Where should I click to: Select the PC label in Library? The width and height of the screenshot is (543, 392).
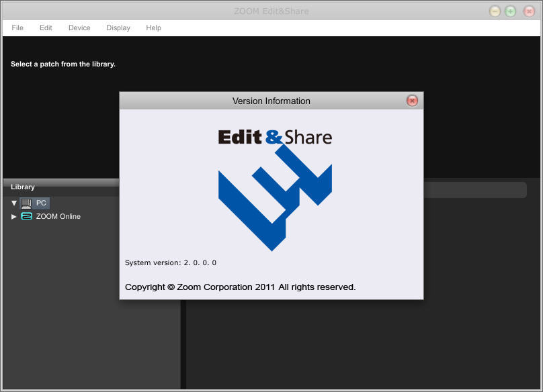tap(42, 203)
